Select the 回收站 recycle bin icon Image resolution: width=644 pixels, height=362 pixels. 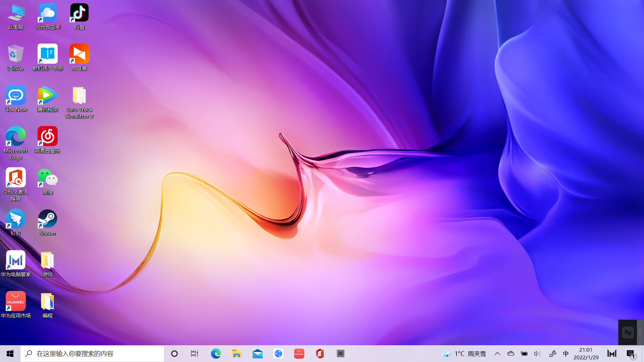pyautogui.click(x=16, y=58)
